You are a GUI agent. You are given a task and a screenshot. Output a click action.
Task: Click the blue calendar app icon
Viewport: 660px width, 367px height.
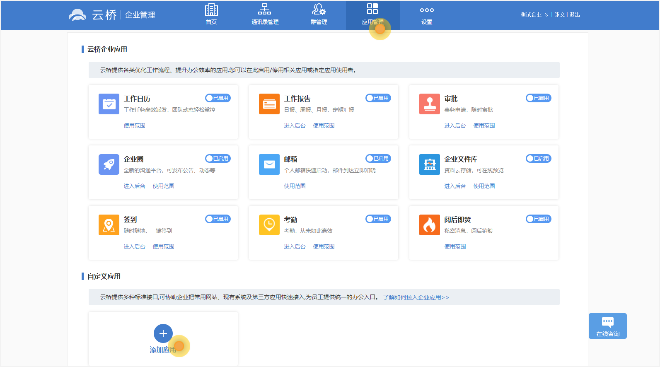coord(109,104)
